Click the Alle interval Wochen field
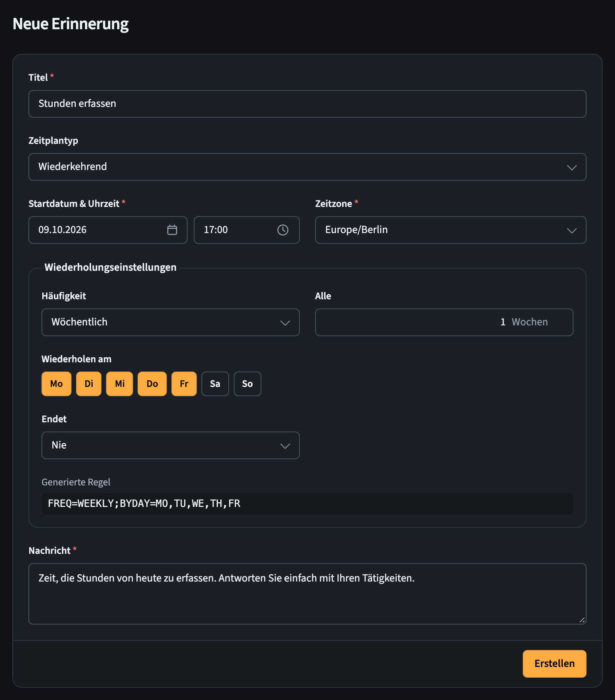 point(444,322)
